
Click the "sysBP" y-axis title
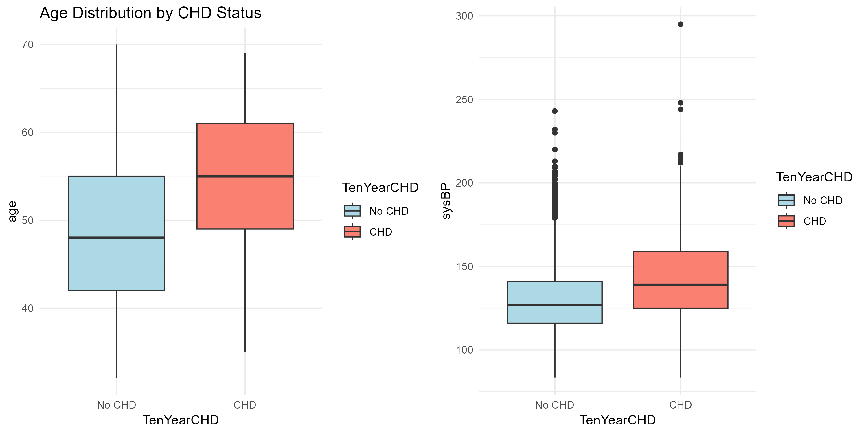click(x=446, y=201)
